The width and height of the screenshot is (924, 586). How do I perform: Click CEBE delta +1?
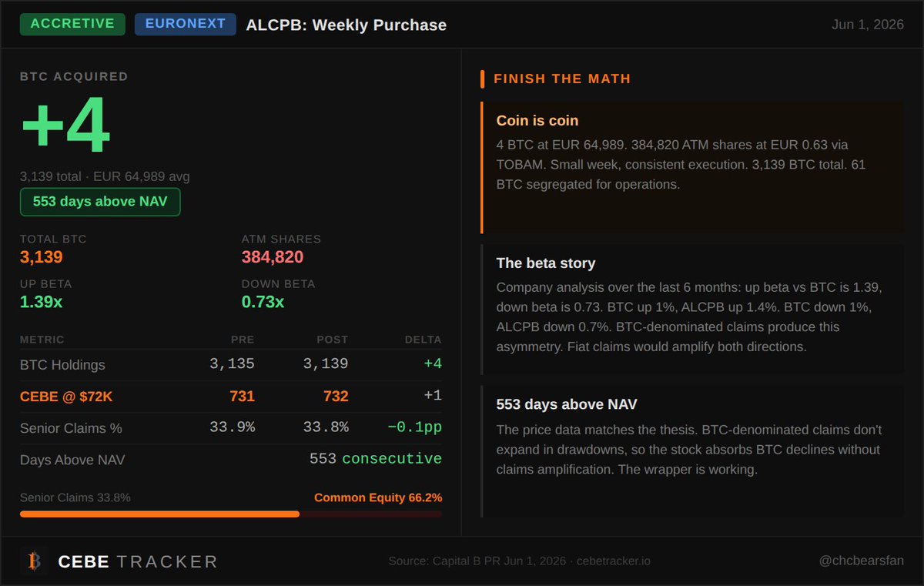tap(433, 397)
